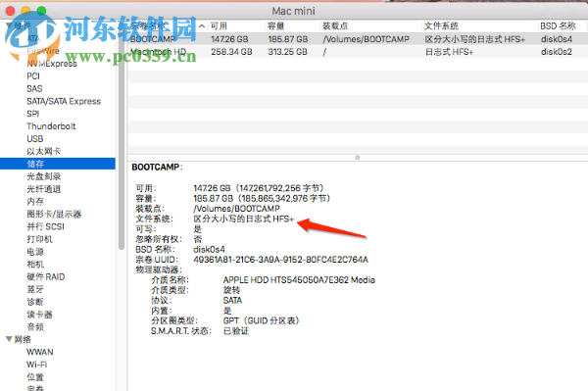Image resolution: width=588 pixels, height=391 pixels.
Task: Select Wi-Fi under 网络
Action: [37, 365]
